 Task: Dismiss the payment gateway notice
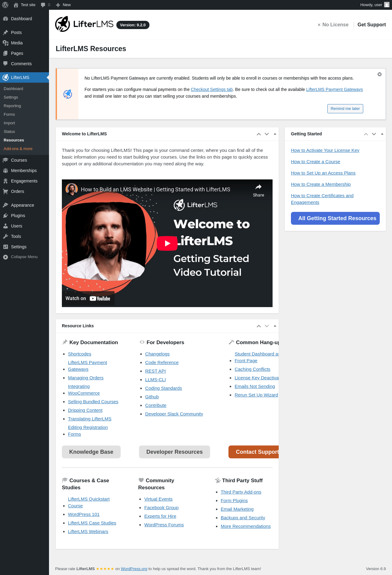pyautogui.click(x=379, y=74)
